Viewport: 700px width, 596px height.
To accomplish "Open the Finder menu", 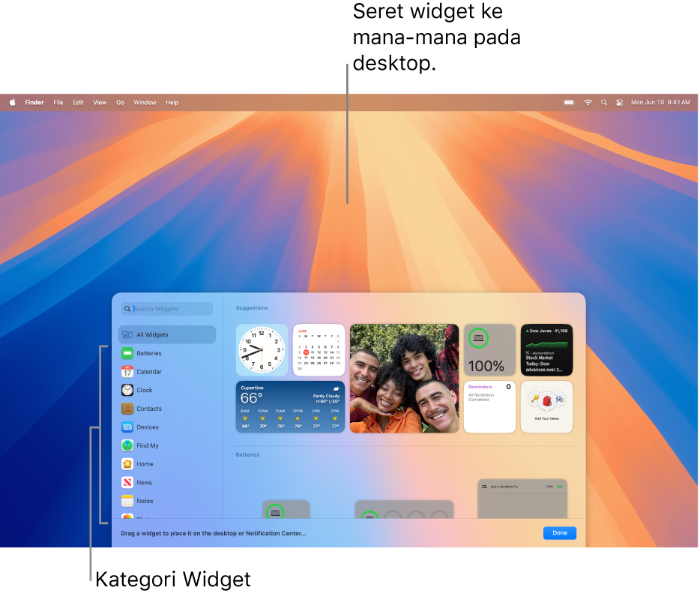I will click(34, 103).
